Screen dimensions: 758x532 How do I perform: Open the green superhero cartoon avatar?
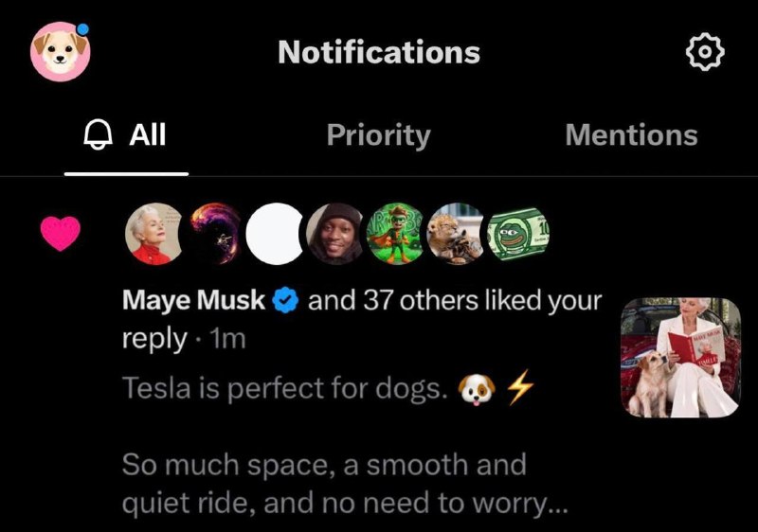pos(396,234)
